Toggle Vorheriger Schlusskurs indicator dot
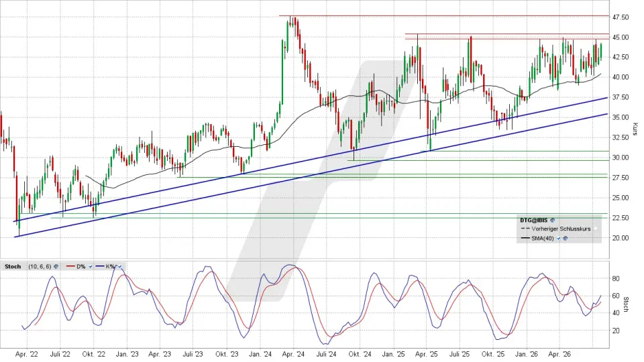 [x=596, y=229]
